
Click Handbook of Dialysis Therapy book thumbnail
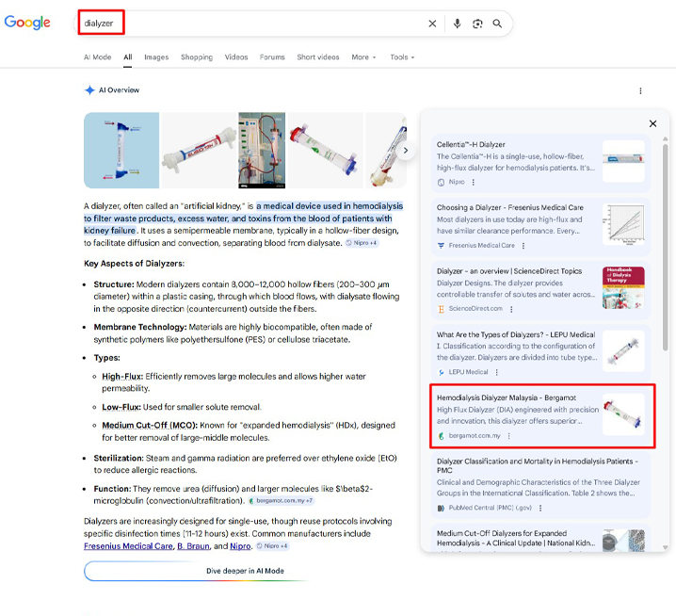coord(623,287)
